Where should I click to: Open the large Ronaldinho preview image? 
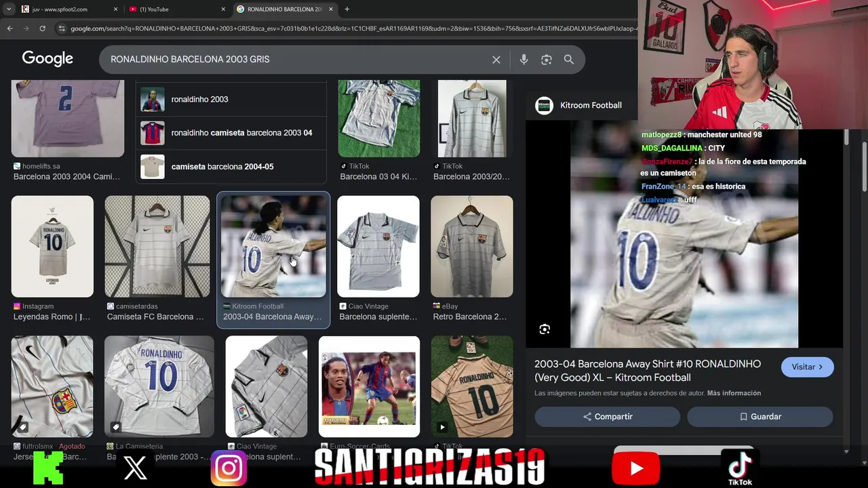tap(684, 234)
